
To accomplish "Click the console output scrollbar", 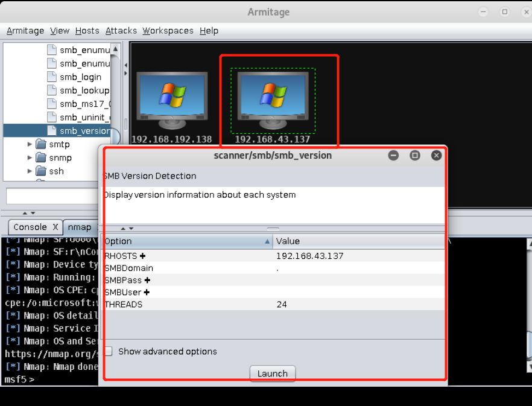I will (529, 305).
